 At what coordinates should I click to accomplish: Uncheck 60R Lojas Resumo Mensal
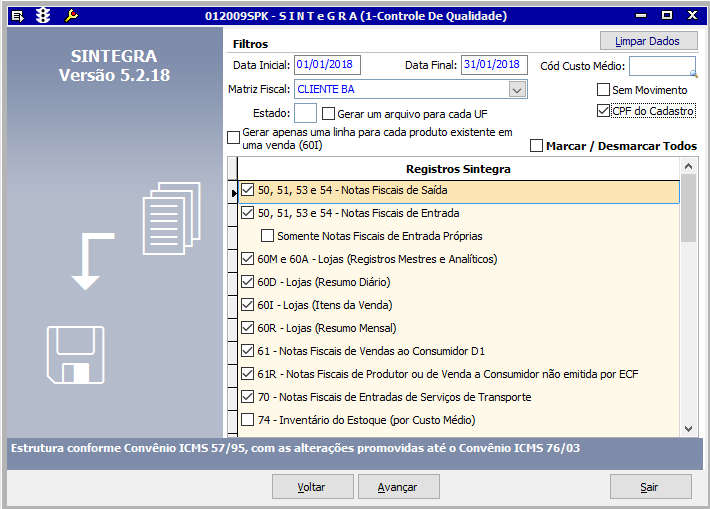point(247,327)
